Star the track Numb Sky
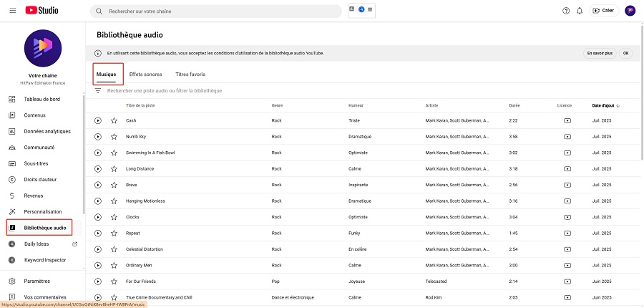This screenshot has width=644, height=308. (114, 137)
